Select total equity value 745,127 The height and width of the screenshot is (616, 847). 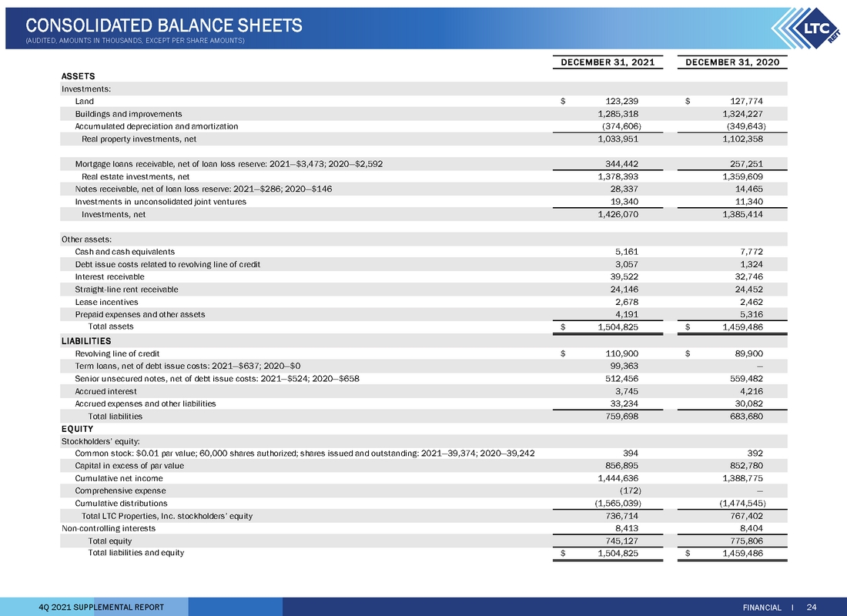[621, 541]
